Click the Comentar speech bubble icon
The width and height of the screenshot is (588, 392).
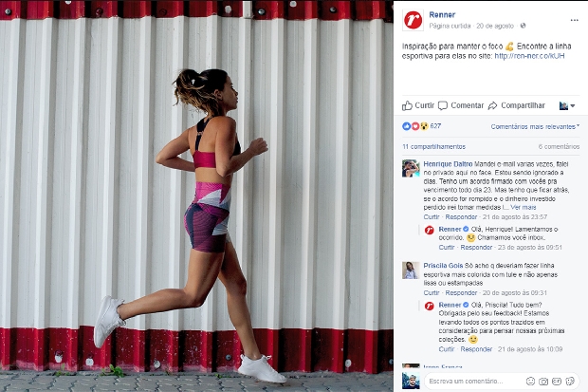443,105
